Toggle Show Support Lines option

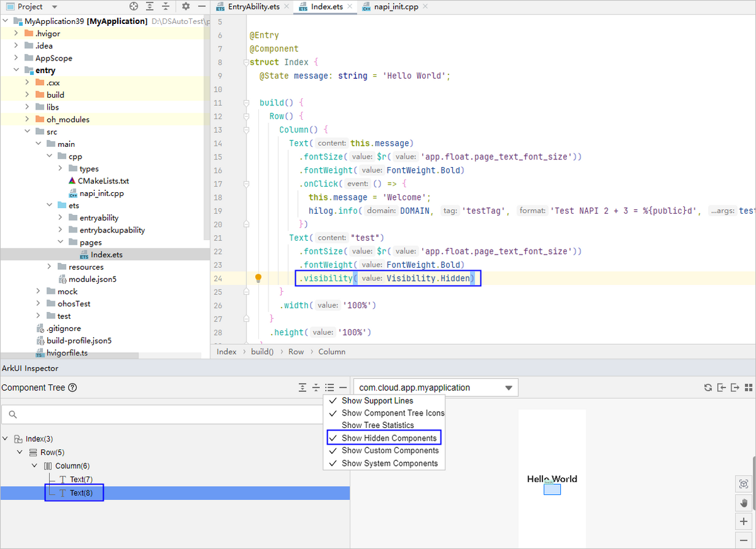coord(377,401)
